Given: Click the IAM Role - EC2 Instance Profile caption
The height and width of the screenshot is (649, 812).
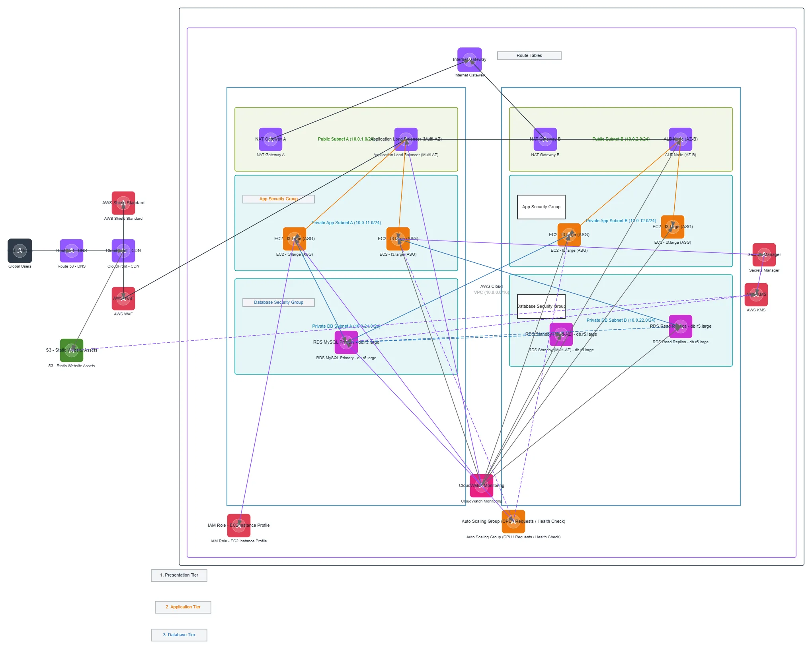Looking at the screenshot, I should [x=239, y=541].
